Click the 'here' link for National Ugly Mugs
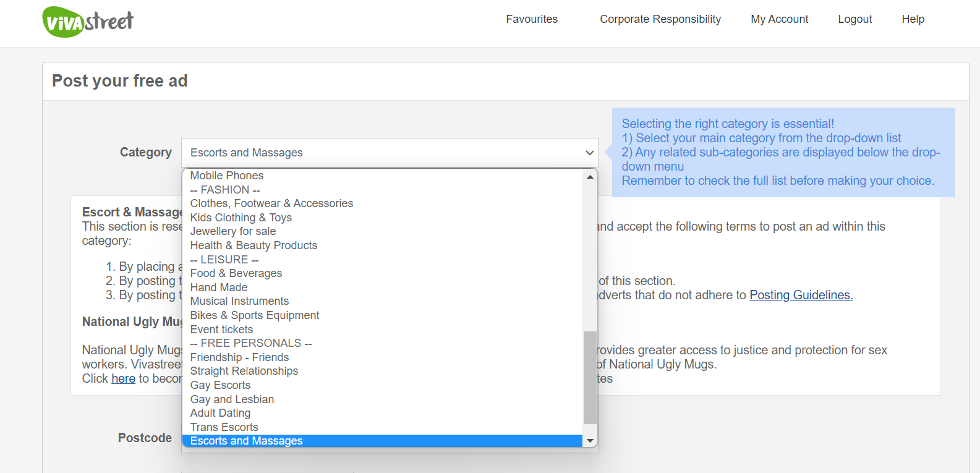This screenshot has height=473, width=980. 124,378
